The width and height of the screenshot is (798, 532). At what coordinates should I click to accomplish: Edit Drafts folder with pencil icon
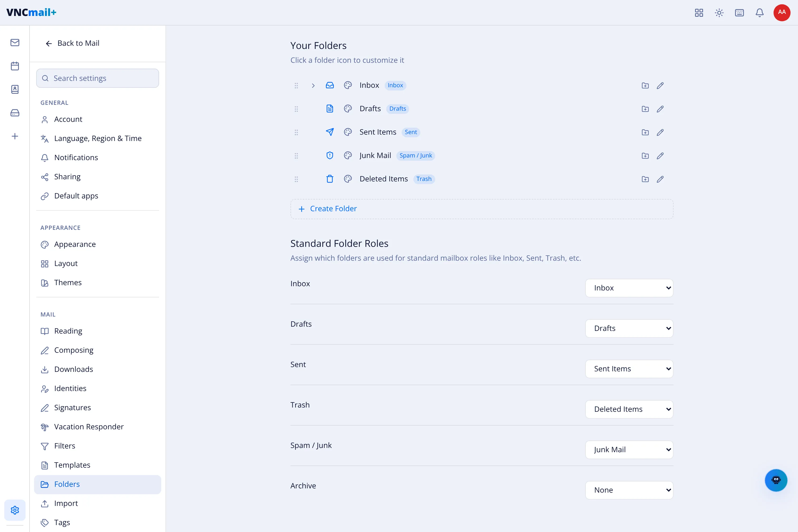point(660,109)
